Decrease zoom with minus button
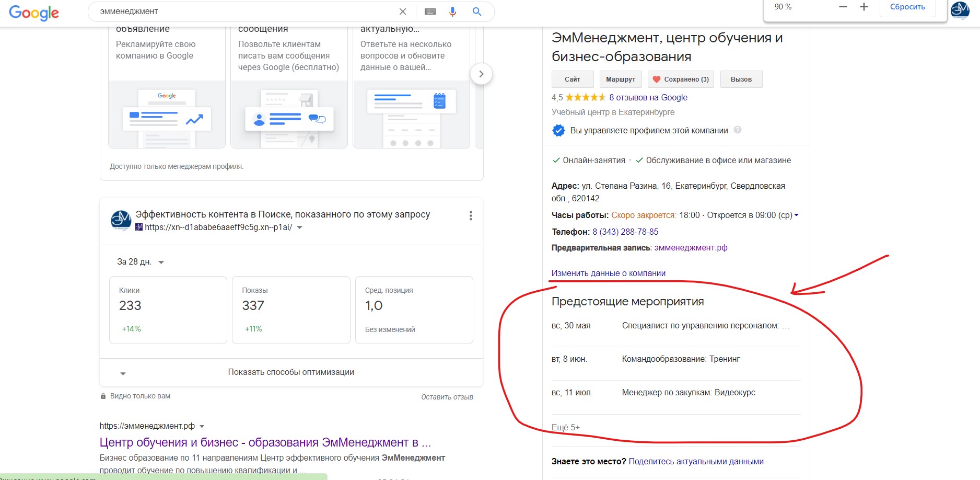 pos(843,7)
